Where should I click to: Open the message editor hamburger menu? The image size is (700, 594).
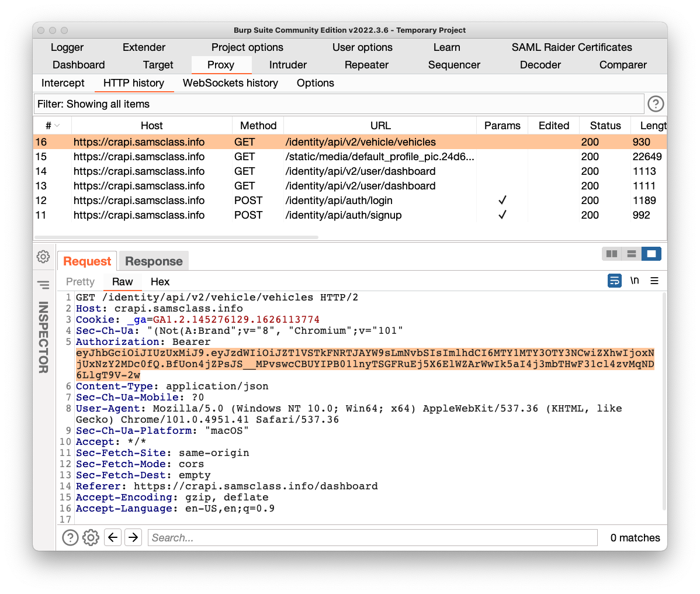654,281
